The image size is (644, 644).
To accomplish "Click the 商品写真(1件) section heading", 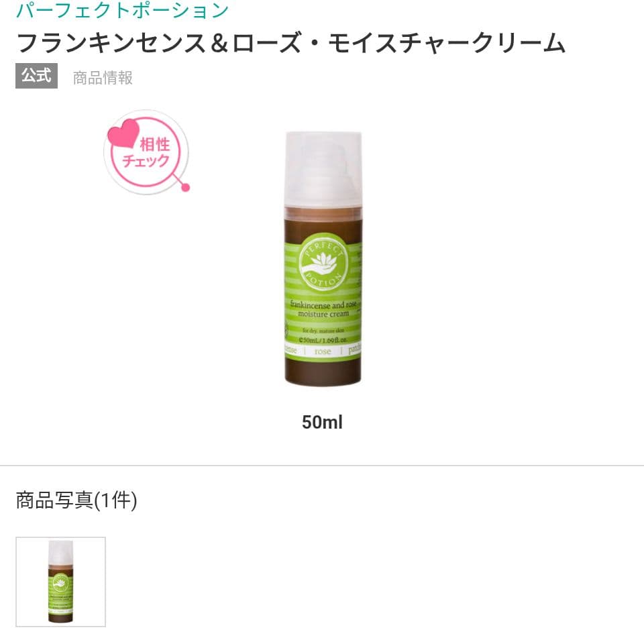I will (x=76, y=500).
